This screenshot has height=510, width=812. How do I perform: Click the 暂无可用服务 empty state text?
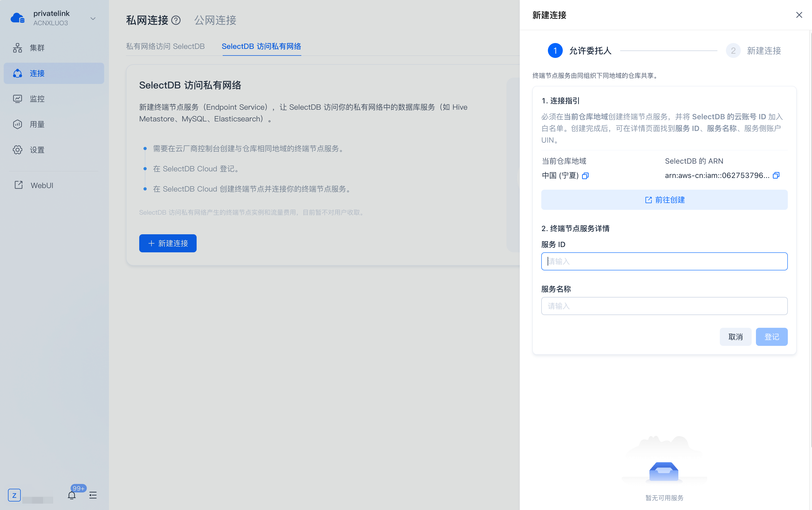point(664,498)
